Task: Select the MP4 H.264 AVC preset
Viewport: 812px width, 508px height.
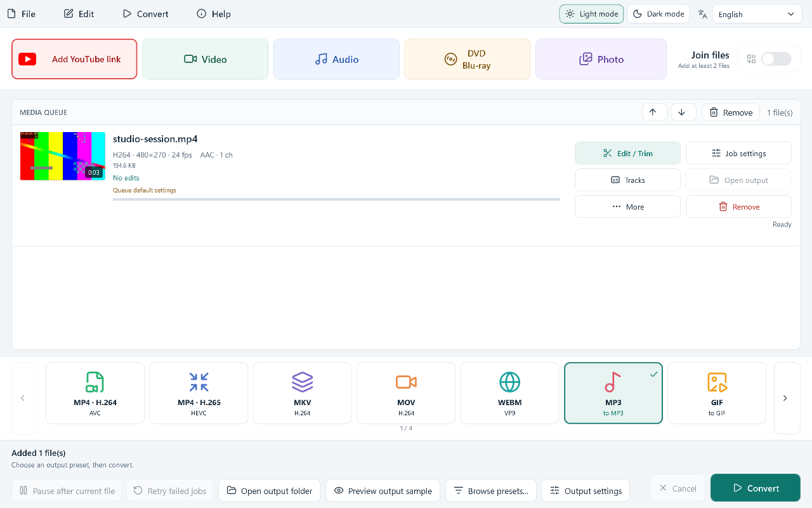Action: point(95,393)
